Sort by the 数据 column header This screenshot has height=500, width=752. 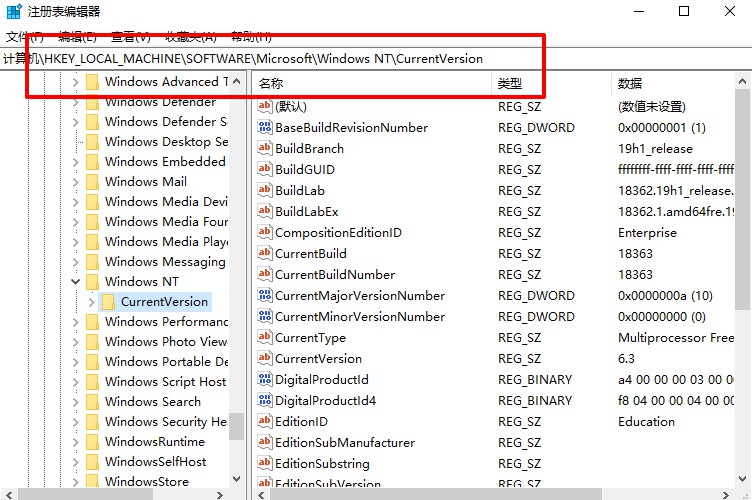pyautogui.click(x=673, y=83)
